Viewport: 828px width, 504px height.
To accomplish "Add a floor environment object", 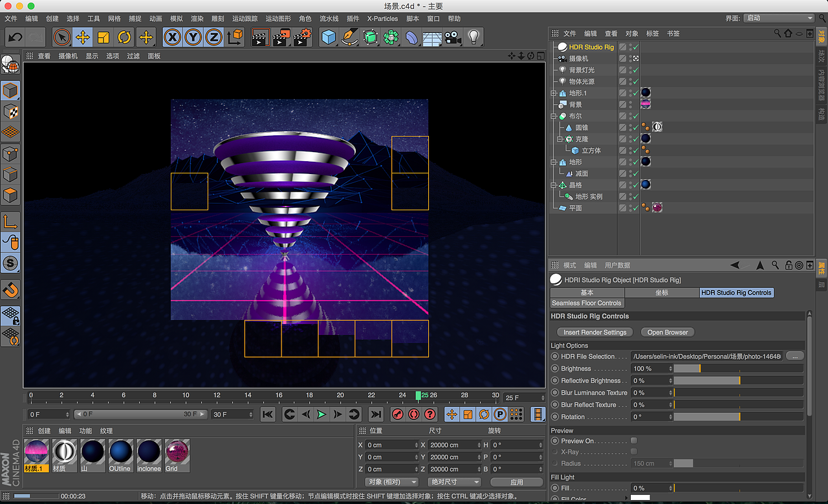I will 431,37.
